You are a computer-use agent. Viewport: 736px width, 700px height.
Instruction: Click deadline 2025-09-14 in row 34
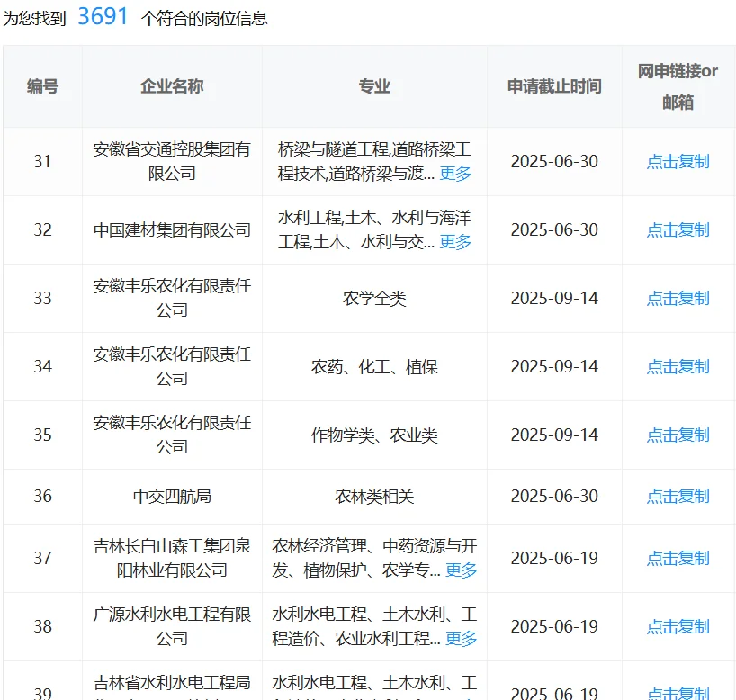click(x=554, y=367)
